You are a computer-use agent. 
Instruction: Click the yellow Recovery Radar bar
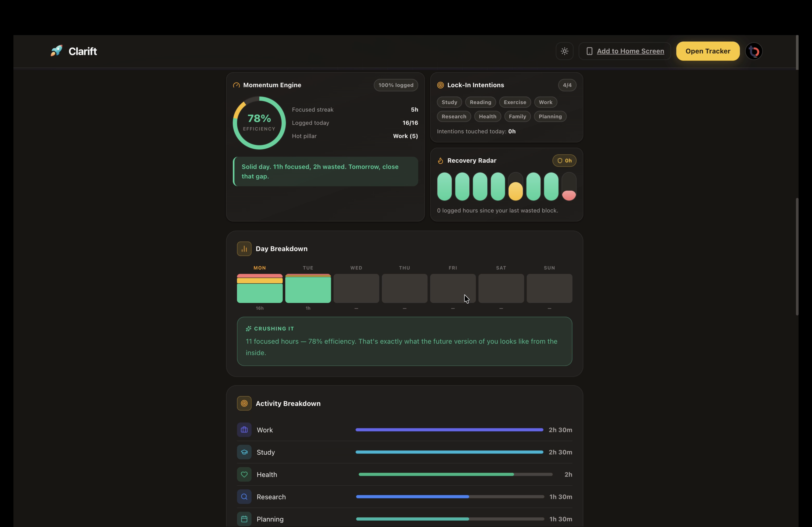516,186
